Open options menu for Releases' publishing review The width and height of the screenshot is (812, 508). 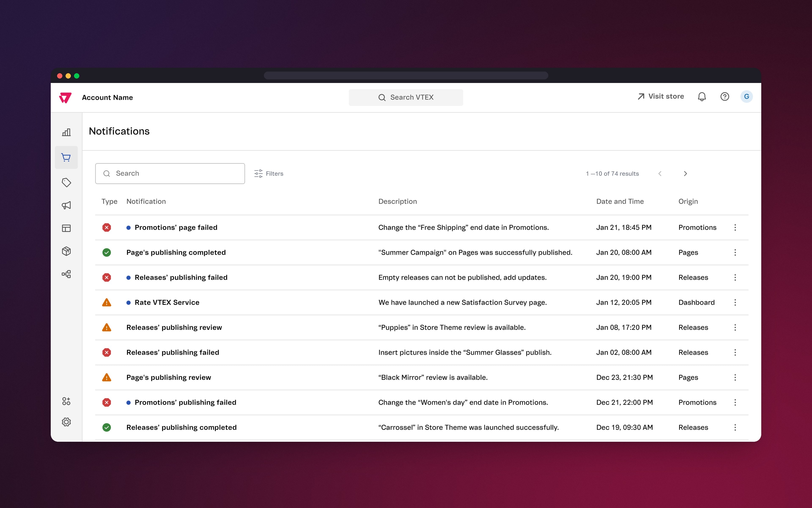[735, 327]
